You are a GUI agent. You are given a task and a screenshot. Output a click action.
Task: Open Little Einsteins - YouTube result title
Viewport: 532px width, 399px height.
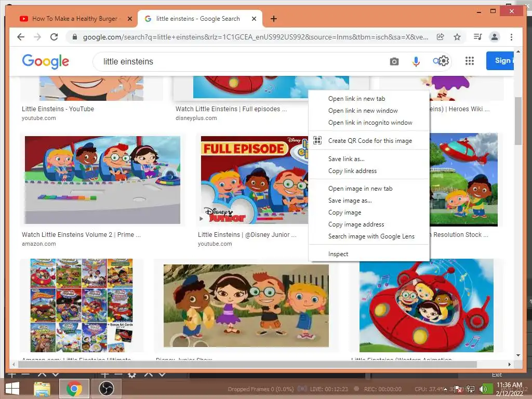tap(58, 109)
